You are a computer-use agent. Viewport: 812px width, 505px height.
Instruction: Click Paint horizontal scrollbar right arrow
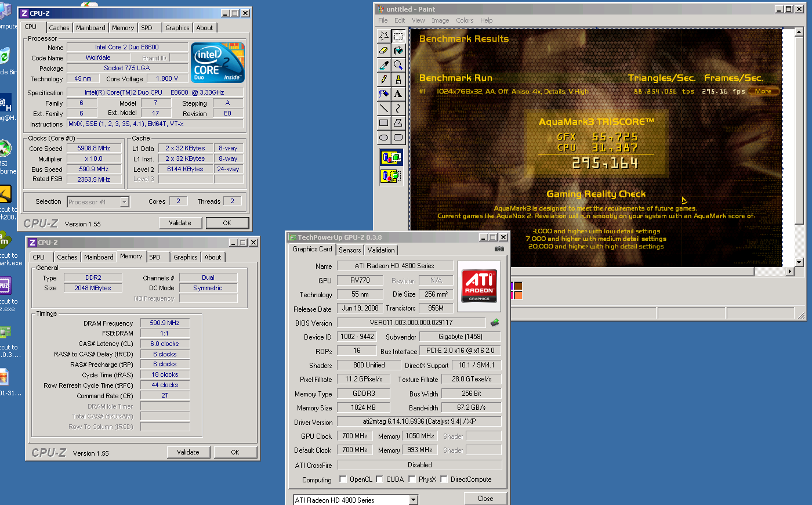click(x=789, y=271)
